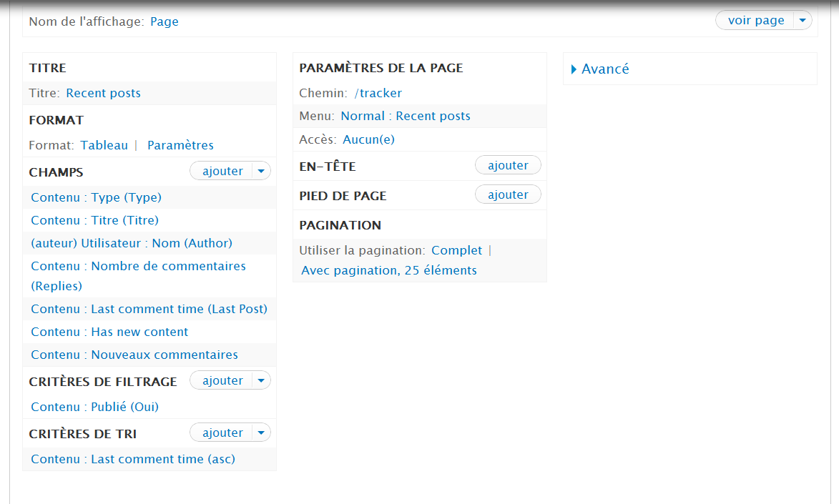This screenshot has width=839, height=504.
Task: Open dropdown arrow beside Critères de filtrage ajouter
Action: [x=262, y=381]
